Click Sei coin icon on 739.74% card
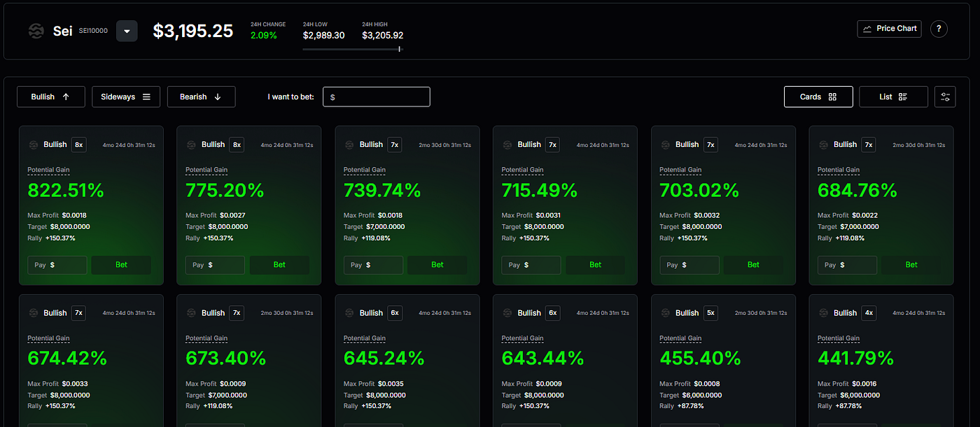Screen dimensions: 980x427 pos(349,145)
